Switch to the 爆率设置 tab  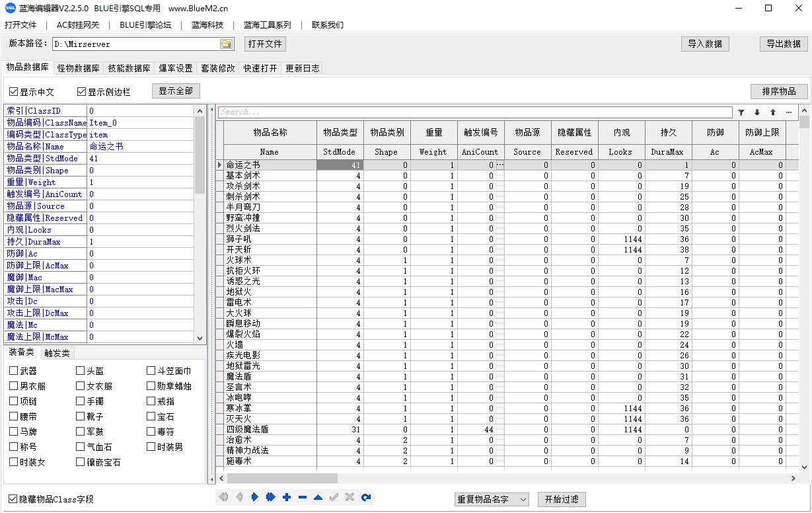(x=176, y=68)
